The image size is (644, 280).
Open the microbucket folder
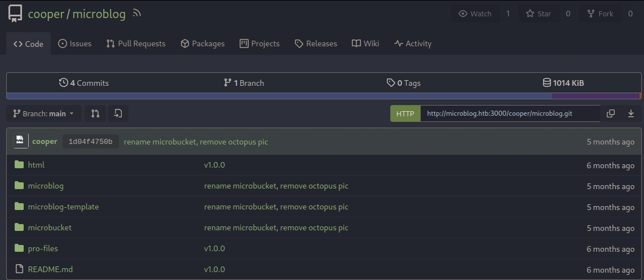pos(50,228)
